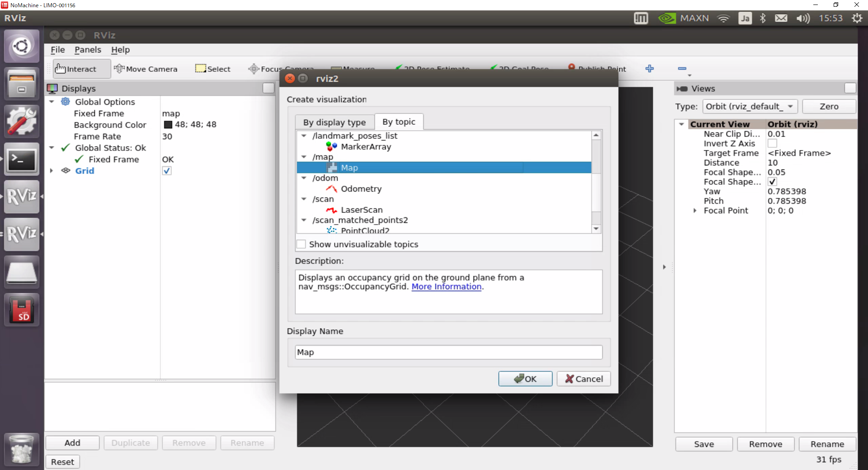Pick the LaserScan display under /scan

[361, 210]
